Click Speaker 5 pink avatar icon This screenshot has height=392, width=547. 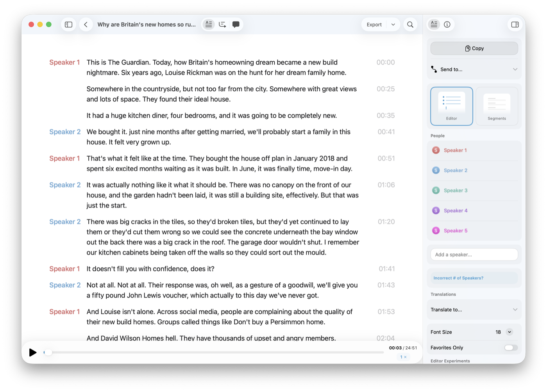(436, 231)
